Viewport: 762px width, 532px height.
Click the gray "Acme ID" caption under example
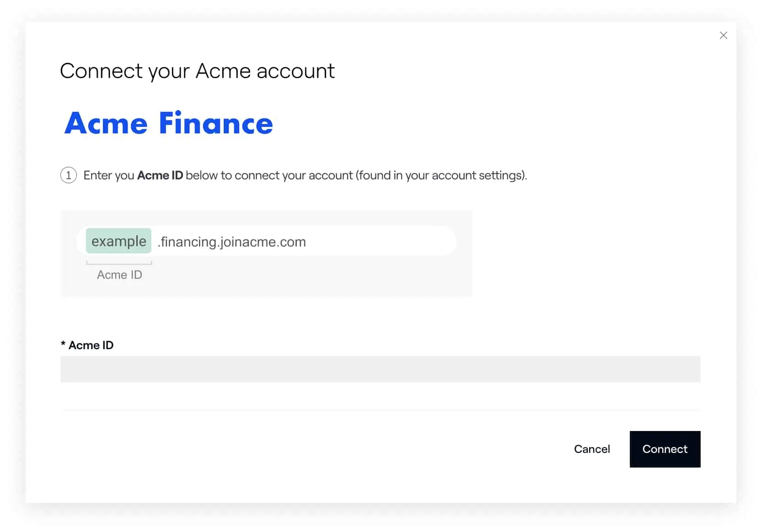pyautogui.click(x=119, y=275)
